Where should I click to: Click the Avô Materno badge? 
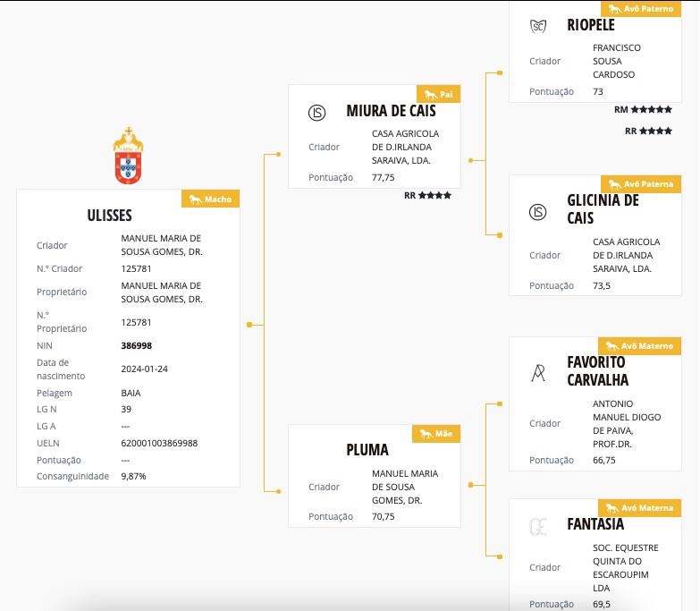tap(640, 346)
